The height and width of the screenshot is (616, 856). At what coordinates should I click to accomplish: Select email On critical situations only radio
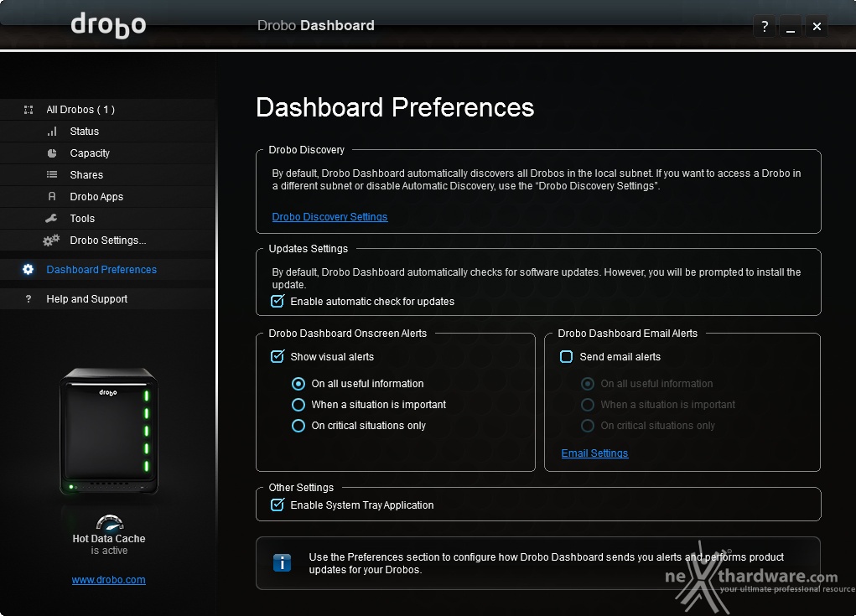[x=588, y=426]
